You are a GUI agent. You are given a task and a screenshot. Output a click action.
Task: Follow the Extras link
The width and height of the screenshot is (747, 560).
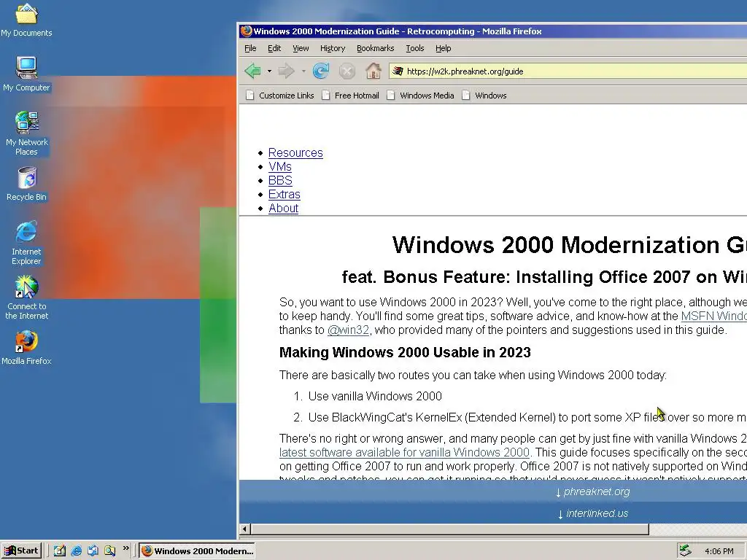click(x=284, y=194)
